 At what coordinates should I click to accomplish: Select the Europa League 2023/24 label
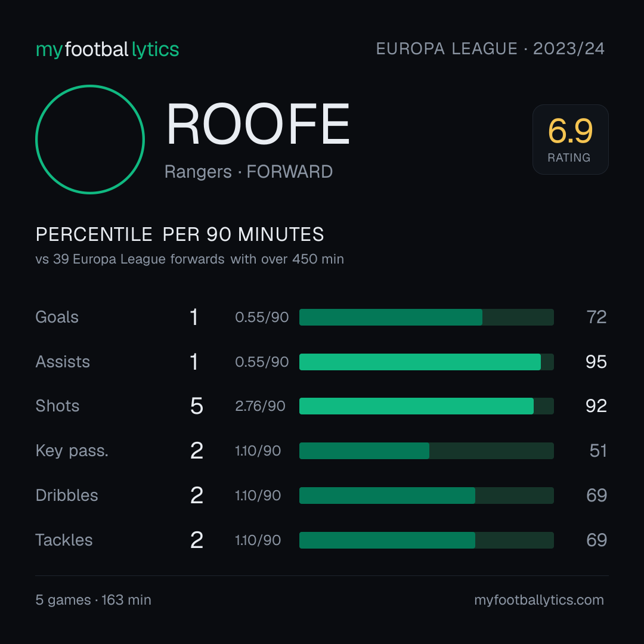point(490,49)
